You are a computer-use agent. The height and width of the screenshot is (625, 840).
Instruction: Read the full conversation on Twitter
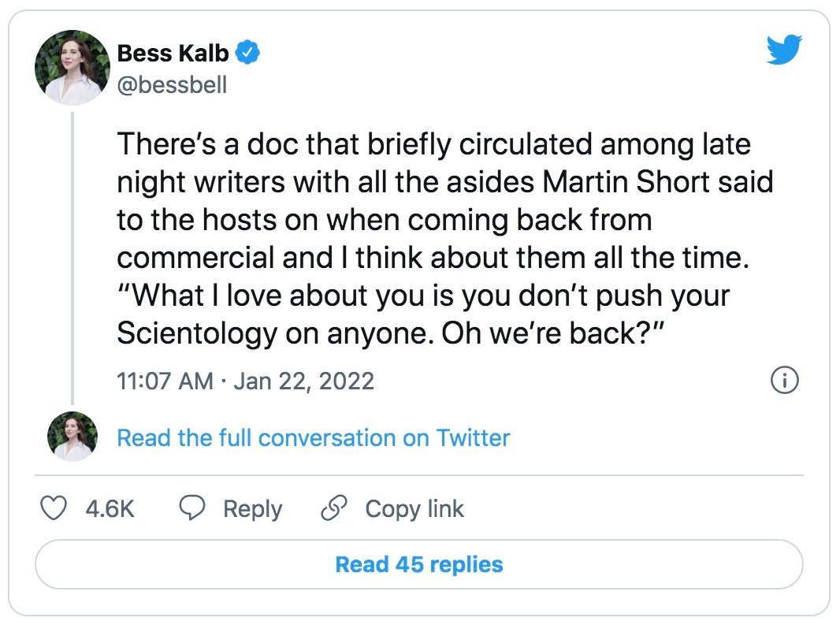click(x=314, y=437)
